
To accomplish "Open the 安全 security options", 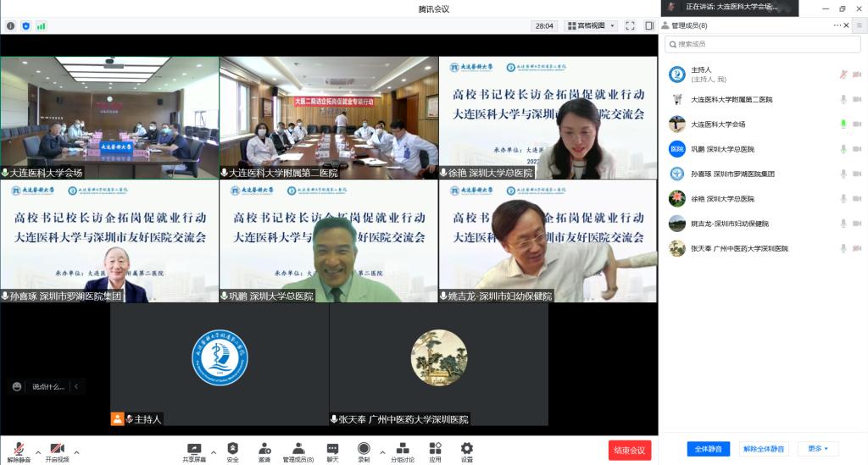I will pos(233,452).
